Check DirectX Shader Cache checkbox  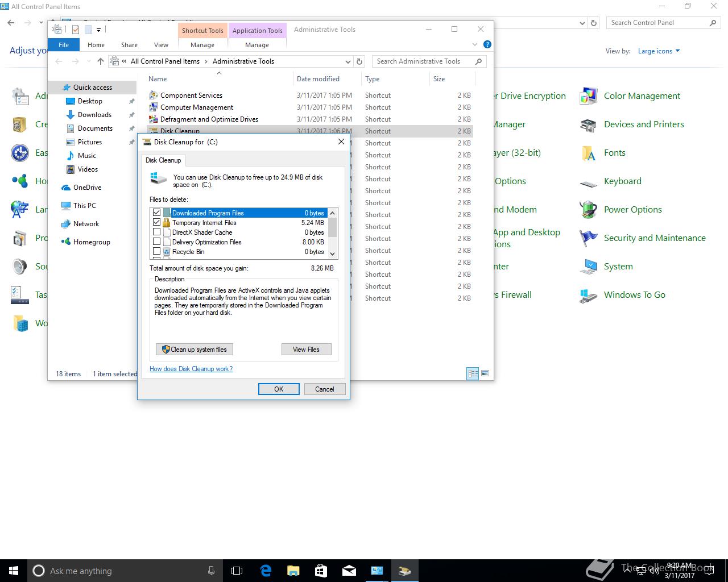coord(157,232)
